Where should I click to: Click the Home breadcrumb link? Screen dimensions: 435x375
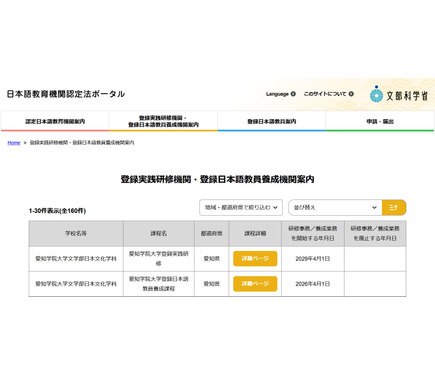click(14, 143)
